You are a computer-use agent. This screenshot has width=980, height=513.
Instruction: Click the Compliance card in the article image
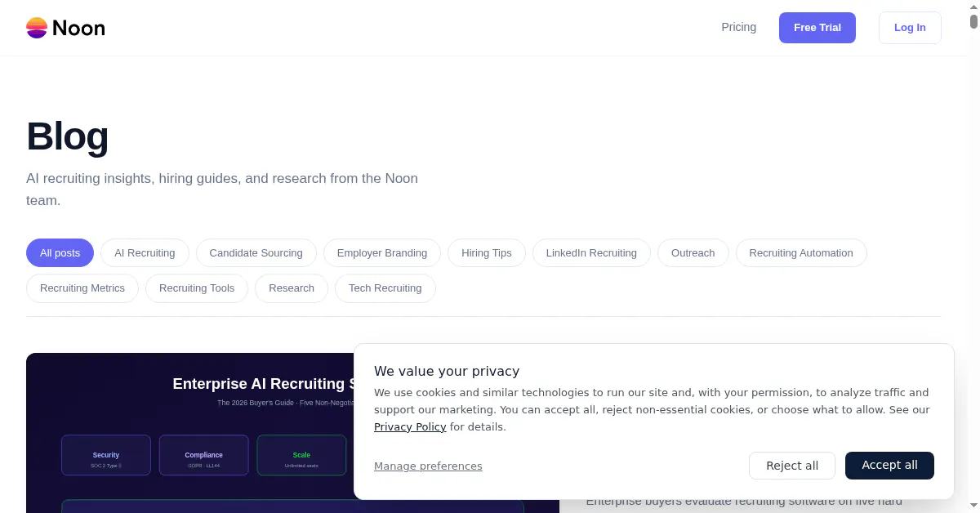coord(204,455)
